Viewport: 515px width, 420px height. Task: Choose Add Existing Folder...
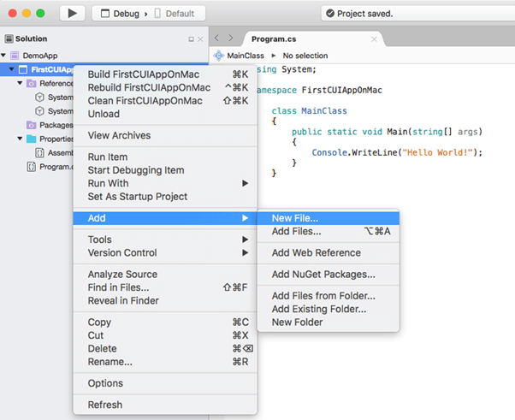[x=329, y=309]
